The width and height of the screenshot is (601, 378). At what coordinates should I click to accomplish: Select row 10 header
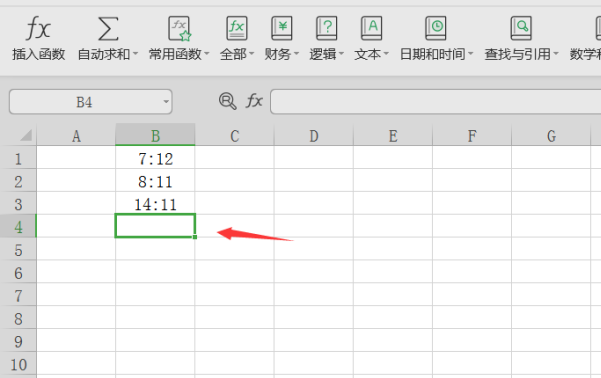click(x=18, y=363)
